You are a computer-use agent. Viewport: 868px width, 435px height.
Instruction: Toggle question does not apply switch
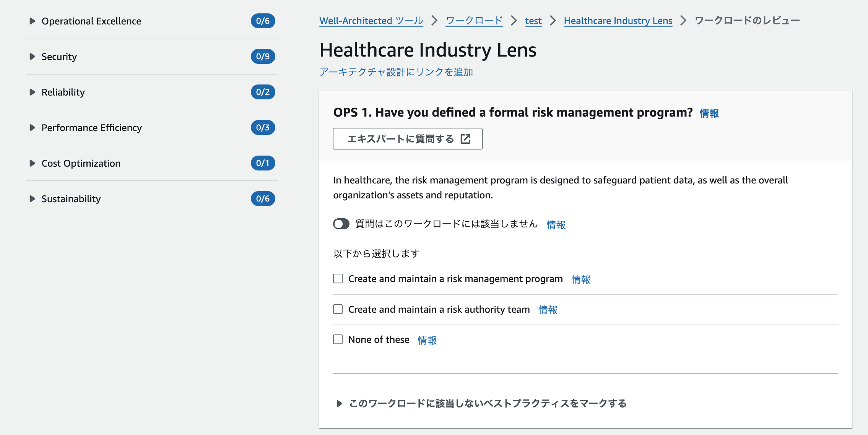tap(341, 224)
